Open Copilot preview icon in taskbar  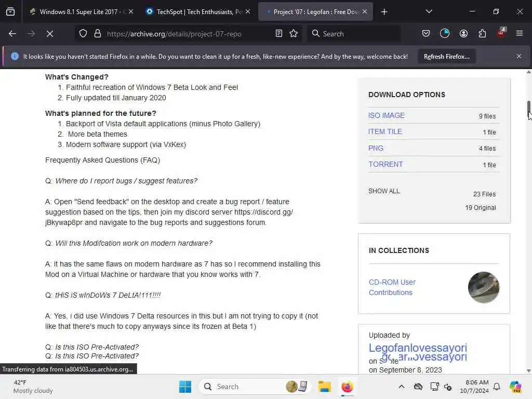coord(515,387)
